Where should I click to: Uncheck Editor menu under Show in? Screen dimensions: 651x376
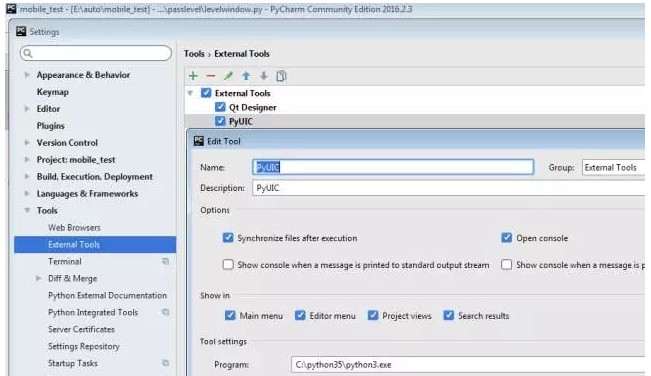click(300, 315)
